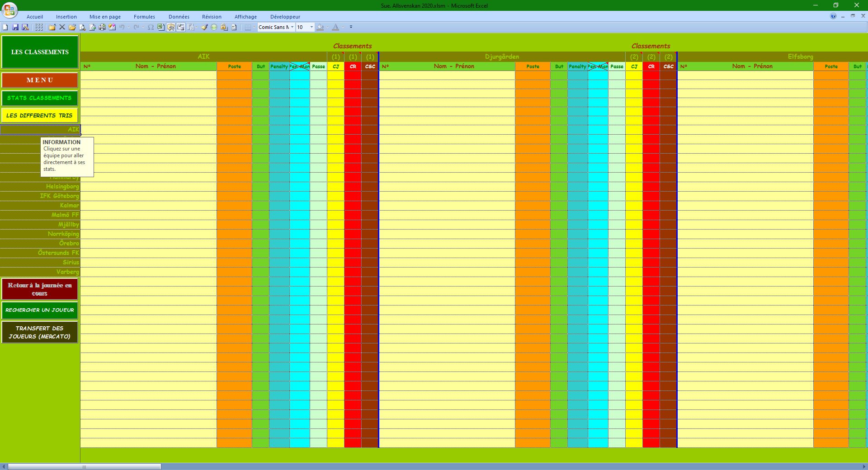Click the Print Preview magnifier icon
The width and height of the screenshot is (868, 470).
click(x=82, y=27)
